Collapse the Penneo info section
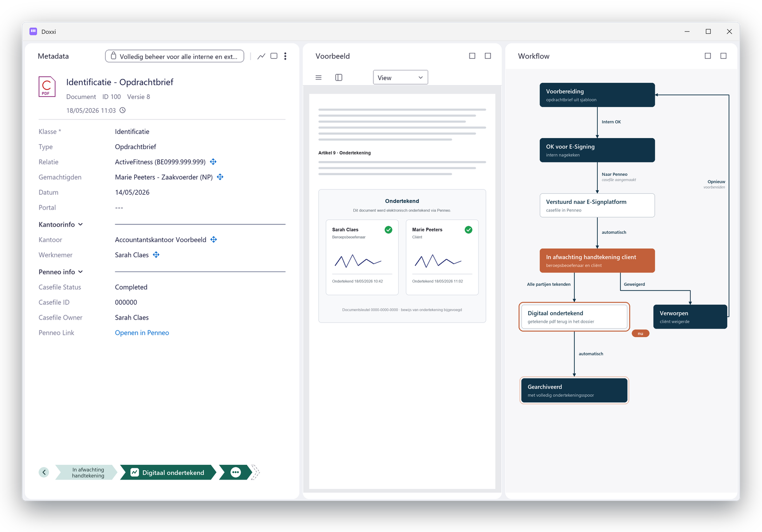The width and height of the screenshot is (762, 532). click(x=60, y=272)
